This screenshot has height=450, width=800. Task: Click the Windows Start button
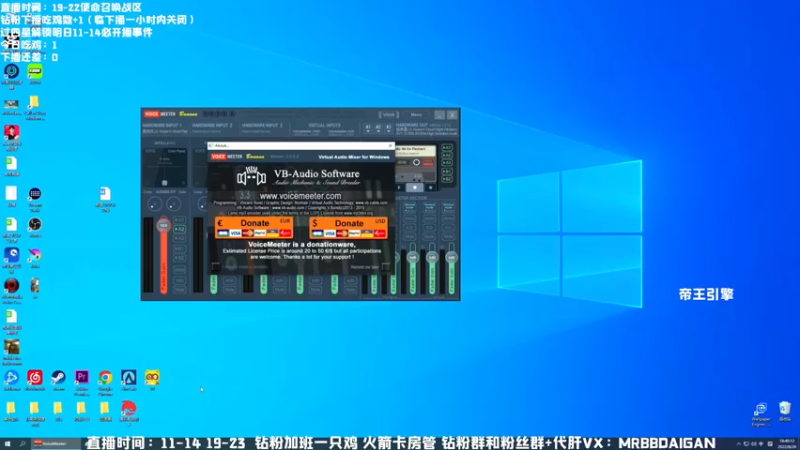7,444
